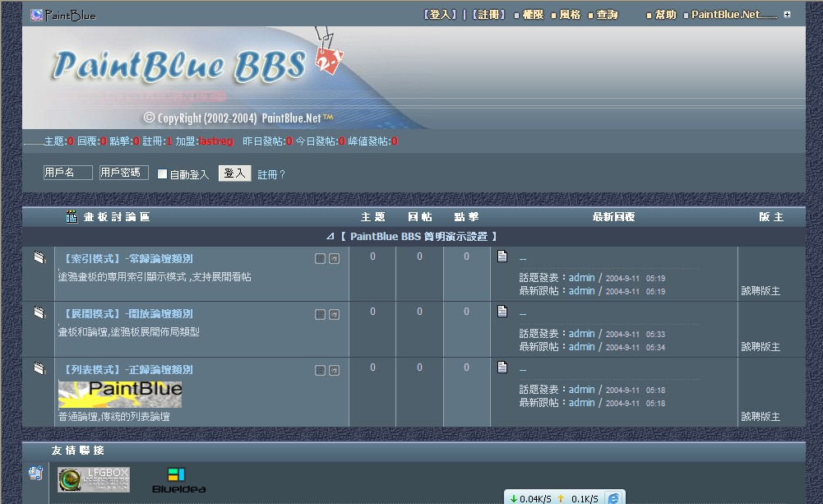Click the 普通論壇,傳統的列表論壇 description text
The width and height of the screenshot is (823, 504).
pos(114,416)
